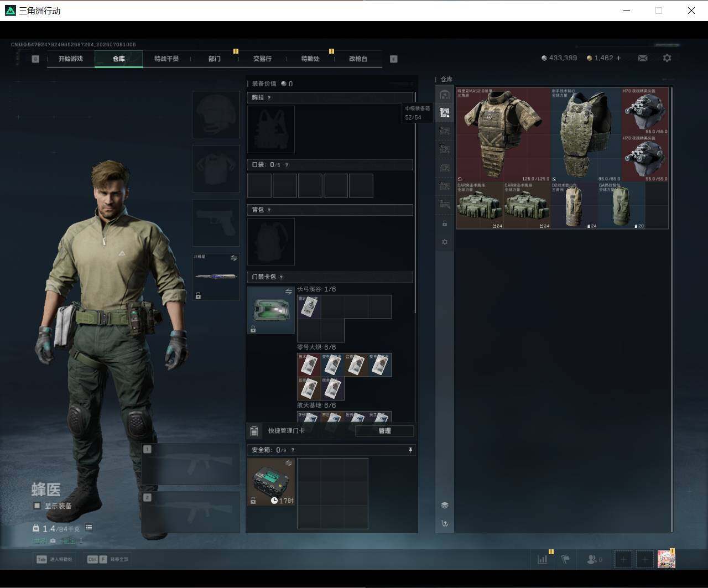Click the flag icon in bottom bar
708x588 pixels.
click(x=565, y=559)
